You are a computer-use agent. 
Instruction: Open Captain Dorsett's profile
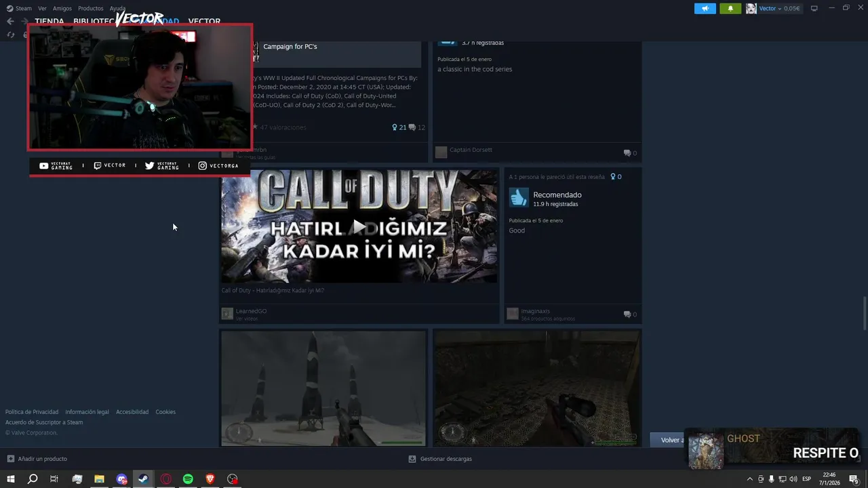pos(471,150)
